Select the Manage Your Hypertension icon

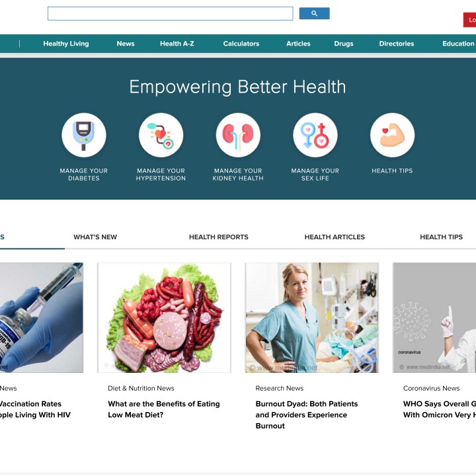[161, 135]
